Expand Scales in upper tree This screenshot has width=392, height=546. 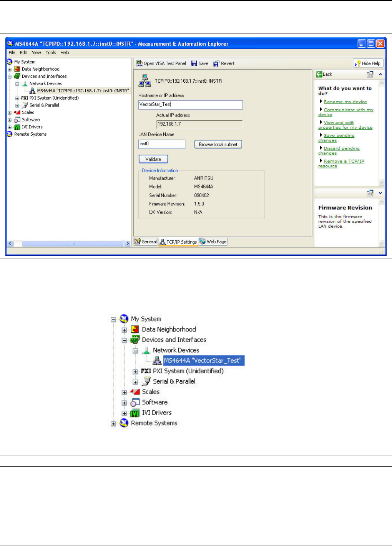pyautogui.click(x=10, y=113)
